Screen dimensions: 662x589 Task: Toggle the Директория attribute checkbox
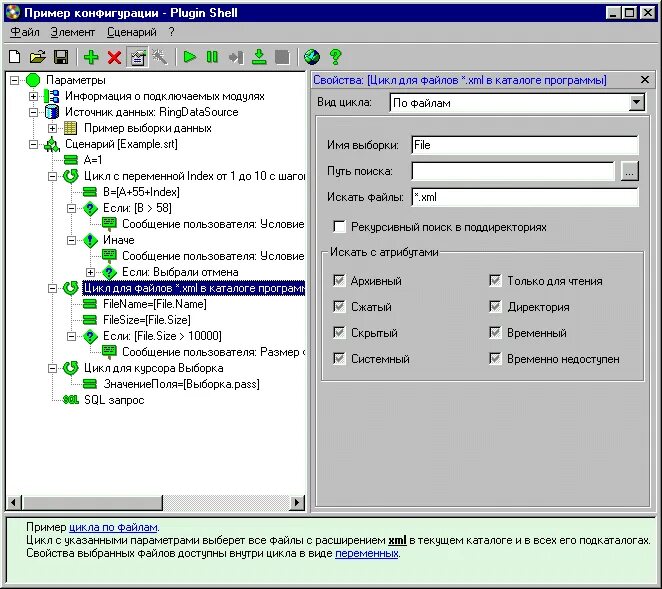495,307
